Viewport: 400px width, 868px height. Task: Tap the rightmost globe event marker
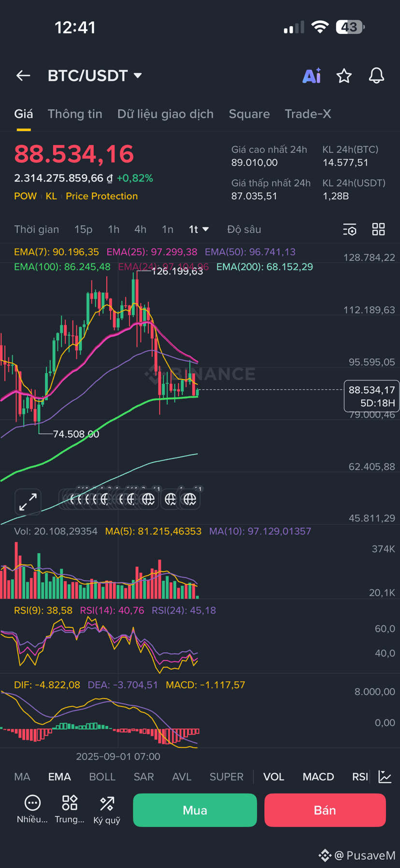coord(190,499)
